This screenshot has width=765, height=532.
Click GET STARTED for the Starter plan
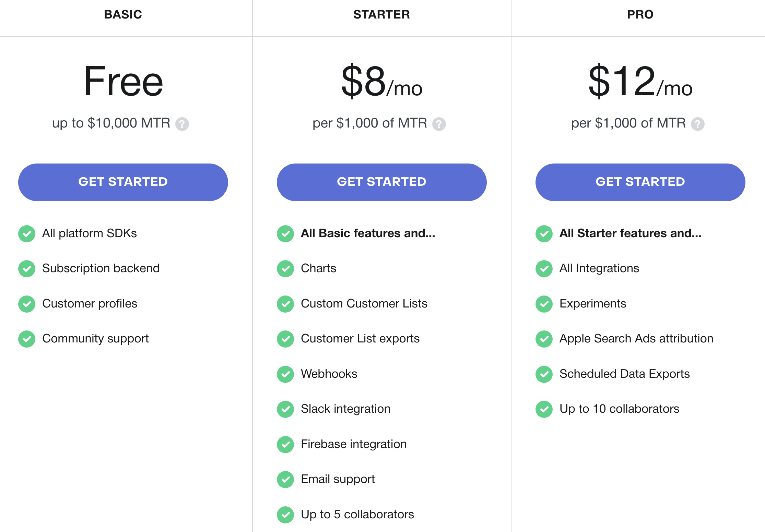pos(381,182)
